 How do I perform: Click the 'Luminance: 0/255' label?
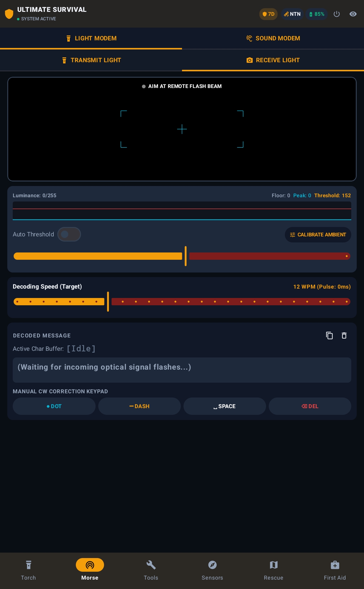point(35,195)
